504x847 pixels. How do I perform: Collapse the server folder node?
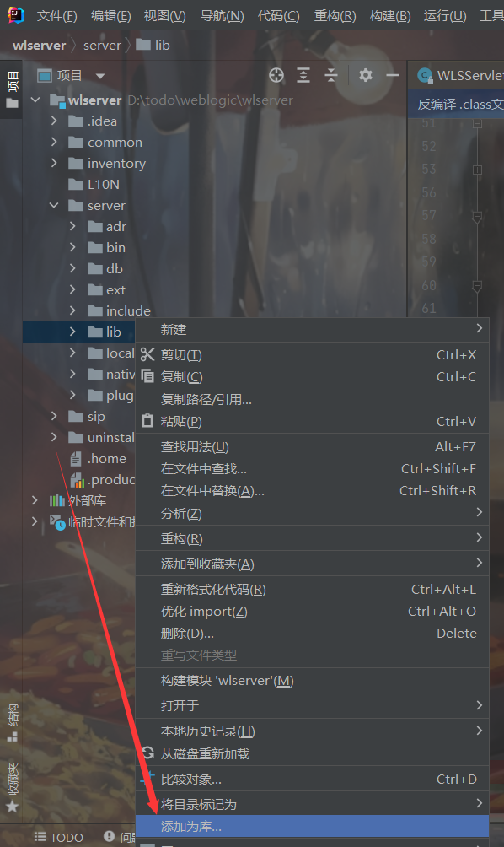tap(54, 205)
